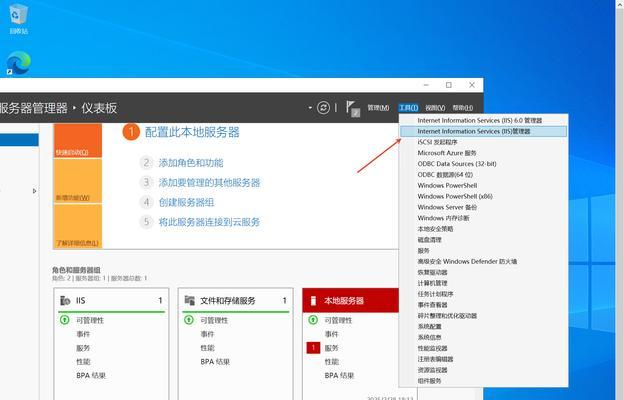Open the 本地服务器 tile header
Viewport: 624px width, 400px height.
[x=351, y=300]
